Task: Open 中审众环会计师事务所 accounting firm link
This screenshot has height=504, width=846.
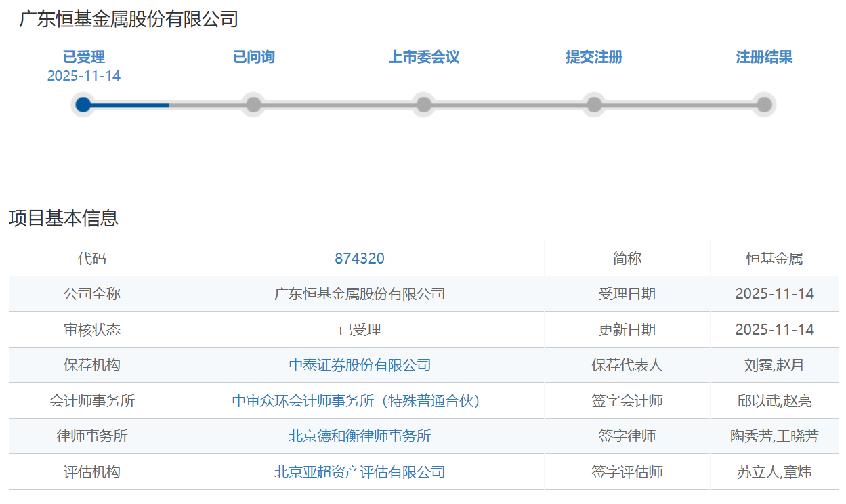Action: (x=360, y=401)
